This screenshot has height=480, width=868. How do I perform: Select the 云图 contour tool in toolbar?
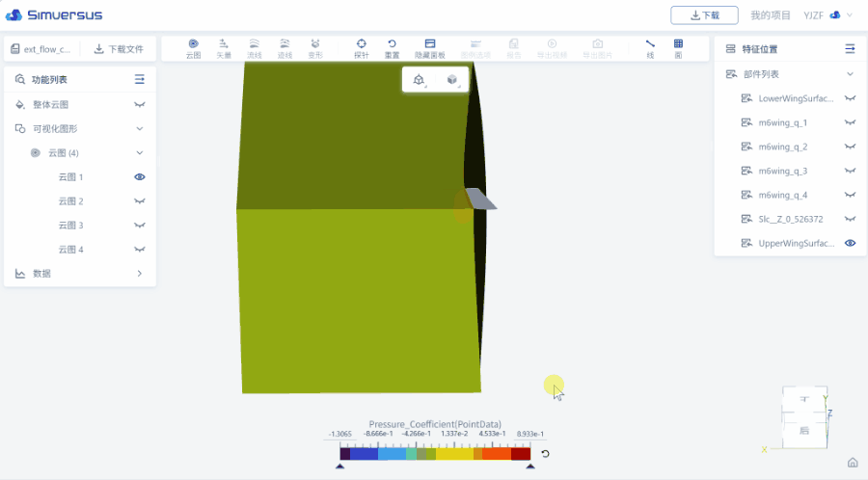(193, 48)
